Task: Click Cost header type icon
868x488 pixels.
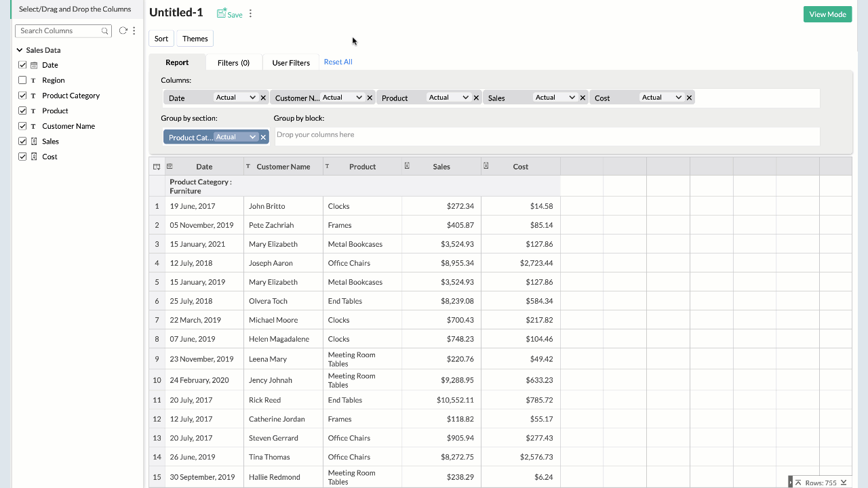Action: pos(486,166)
